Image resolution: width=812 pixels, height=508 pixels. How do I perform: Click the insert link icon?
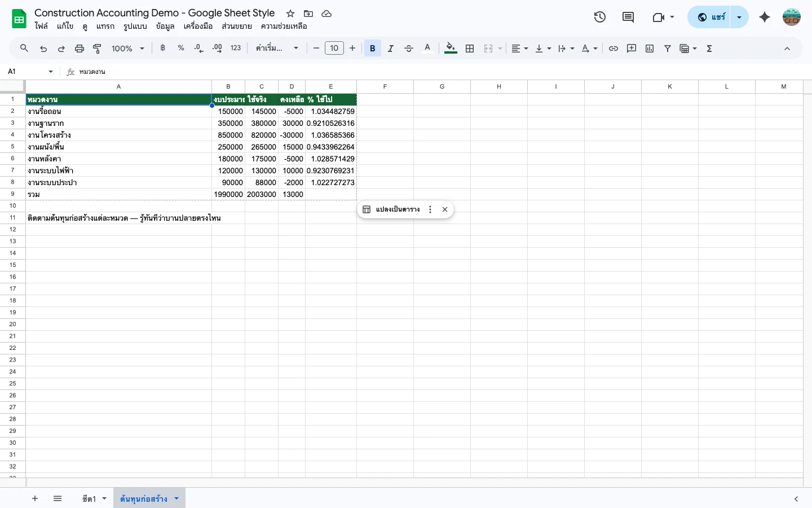pos(614,49)
